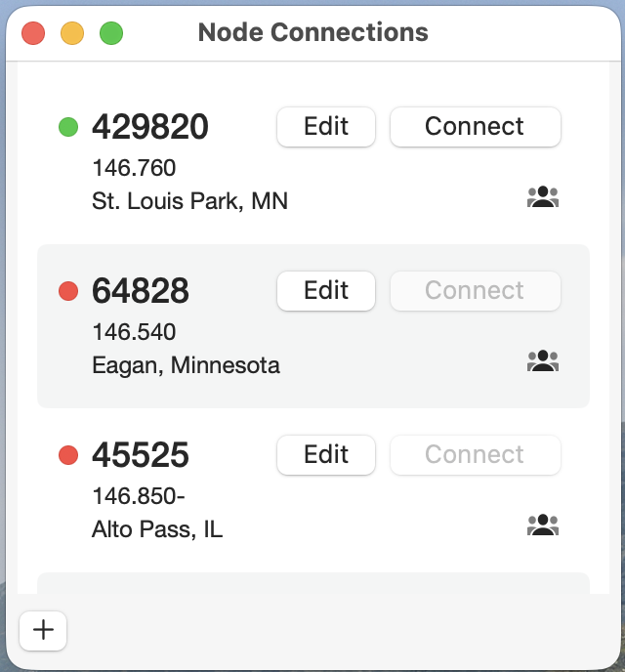Connect to node 429820
Viewport: 625px width, 672px height.
coord(475,127)
